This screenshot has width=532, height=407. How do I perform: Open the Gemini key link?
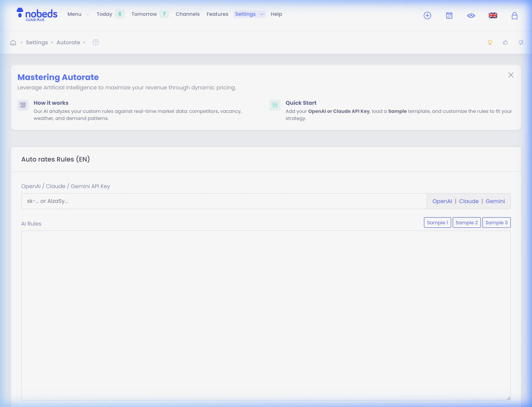[x=495, y=201]
